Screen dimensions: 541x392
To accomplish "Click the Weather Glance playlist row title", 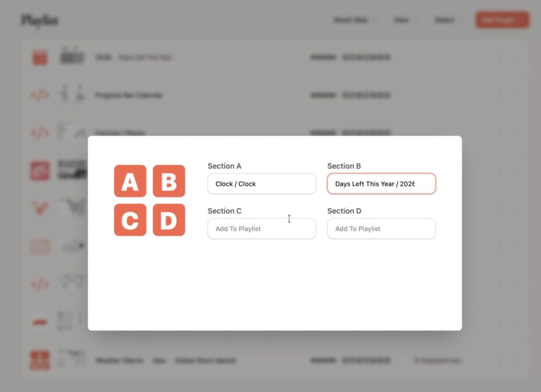I will click(120, 361).
